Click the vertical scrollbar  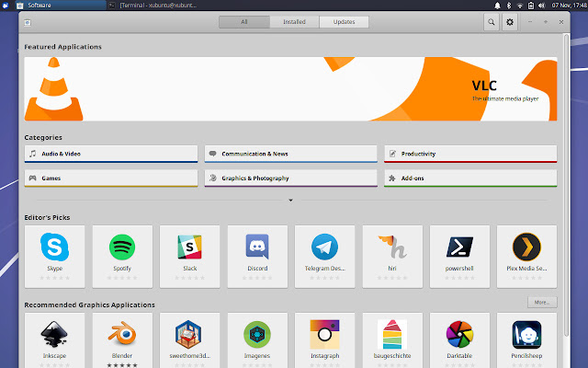(566, 186)
